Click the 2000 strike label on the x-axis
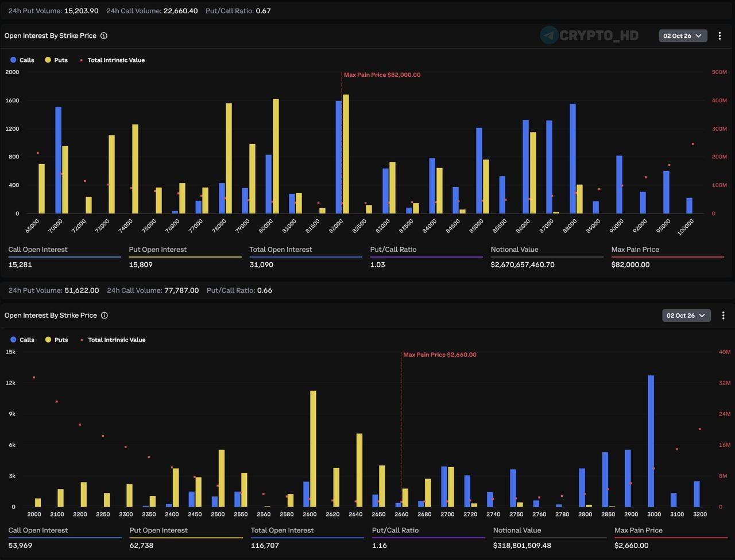735x560 pixels. click(x=34, y=514)
